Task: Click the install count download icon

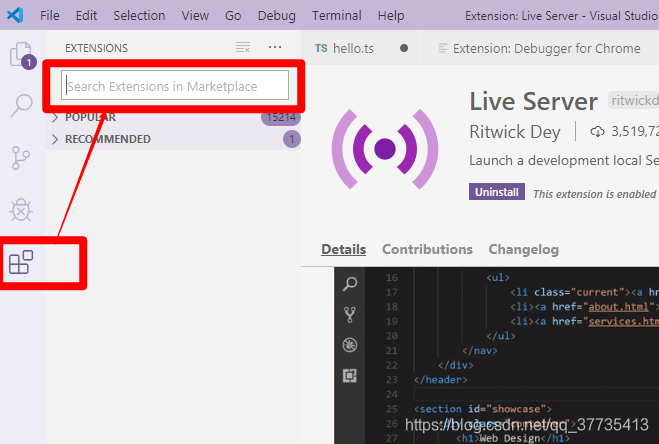Action: (597, 132)
